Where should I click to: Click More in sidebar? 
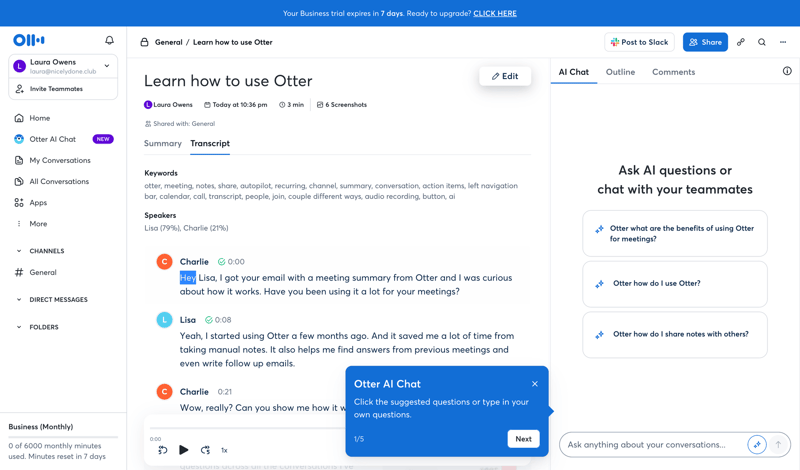(38, 224)
